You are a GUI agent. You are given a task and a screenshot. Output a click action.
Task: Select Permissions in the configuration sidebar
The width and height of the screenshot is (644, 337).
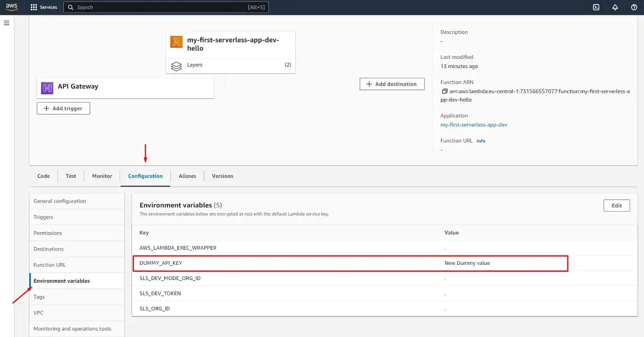(48, 233)
